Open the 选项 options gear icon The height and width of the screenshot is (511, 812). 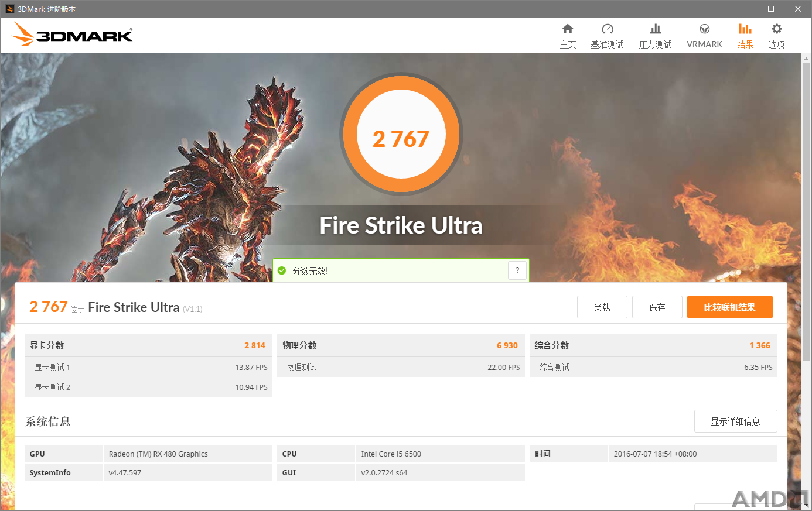[777, 29]
